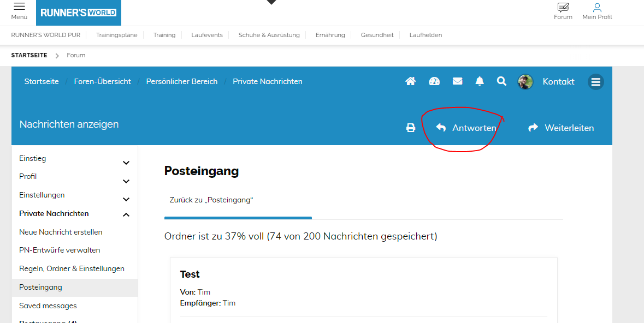Open the Trainingspläne navigation item
Screen dimensions: 644x323
tap(115, 35)
